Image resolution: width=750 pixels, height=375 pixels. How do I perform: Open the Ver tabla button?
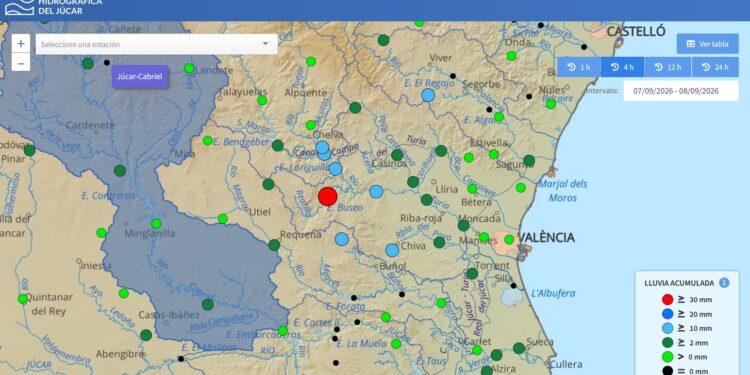(707, 44)
